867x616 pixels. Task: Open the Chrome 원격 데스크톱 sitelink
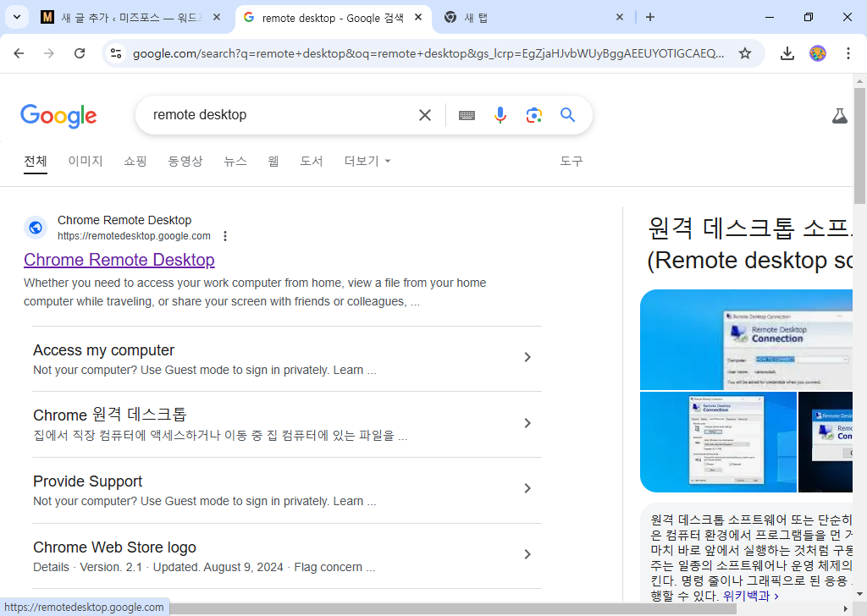110,415
